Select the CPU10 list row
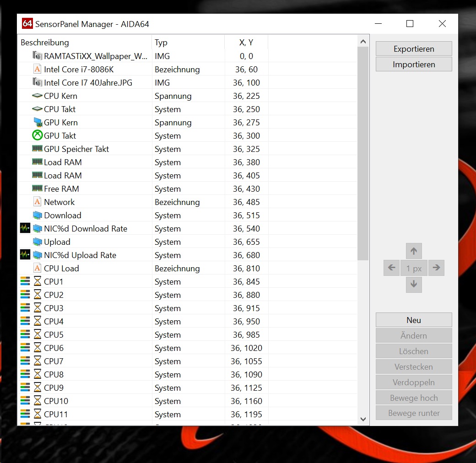Screen dimensions: 476x463 coord(187,401)
